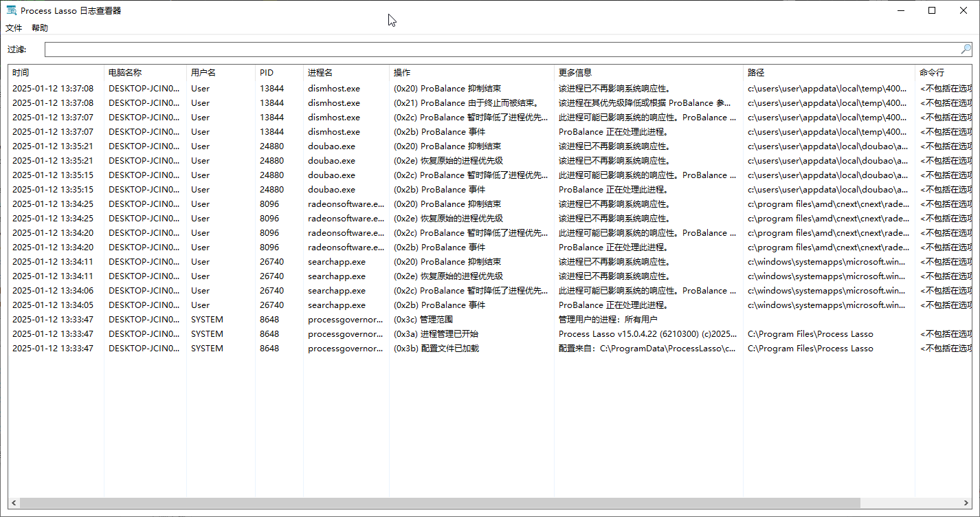This screenshot has height=517, width=980.
Task: Select the timestamp "2025-01-12 13:34:06"
Action: tap(53, 291)
